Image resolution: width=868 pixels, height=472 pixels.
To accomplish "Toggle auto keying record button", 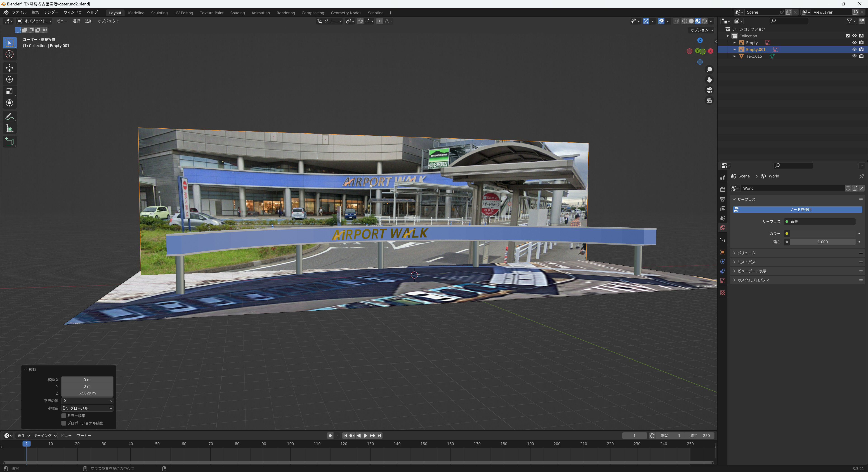I will (330, 436).
